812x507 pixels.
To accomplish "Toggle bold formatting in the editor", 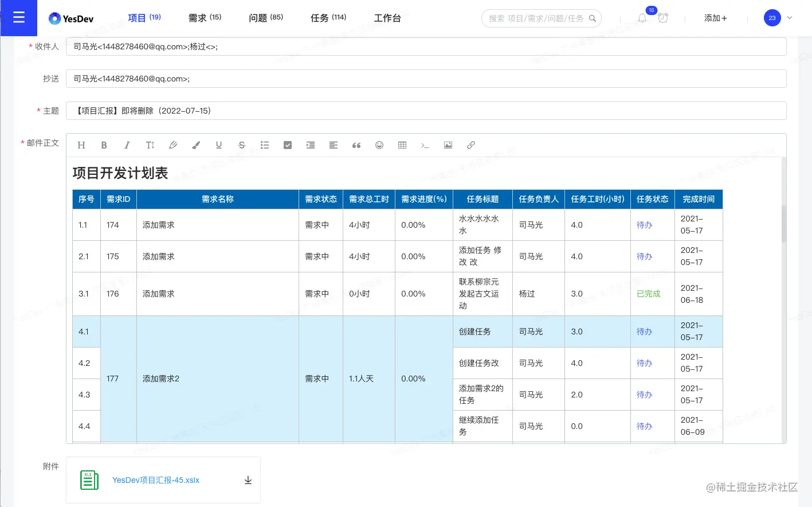I will 104,145.
